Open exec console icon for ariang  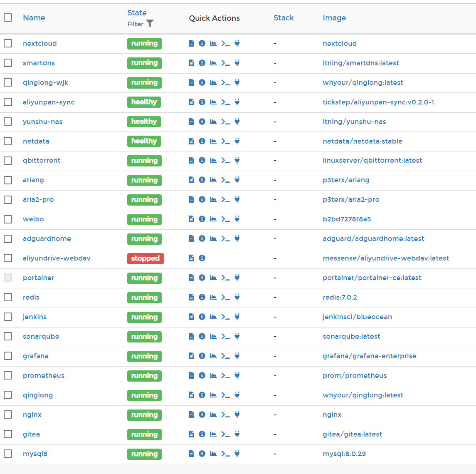tap(226, 180)
